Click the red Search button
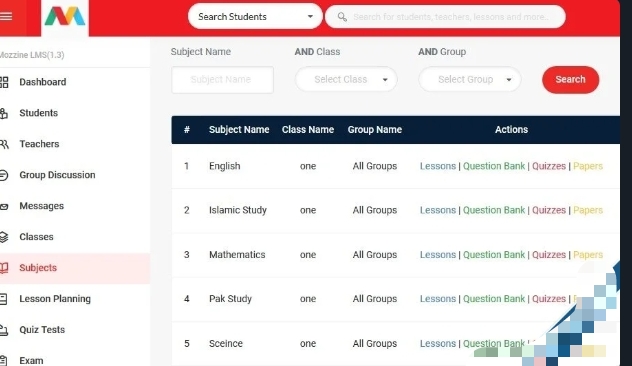The height and width of the screenshot is (366, 632). coord(570,79)
